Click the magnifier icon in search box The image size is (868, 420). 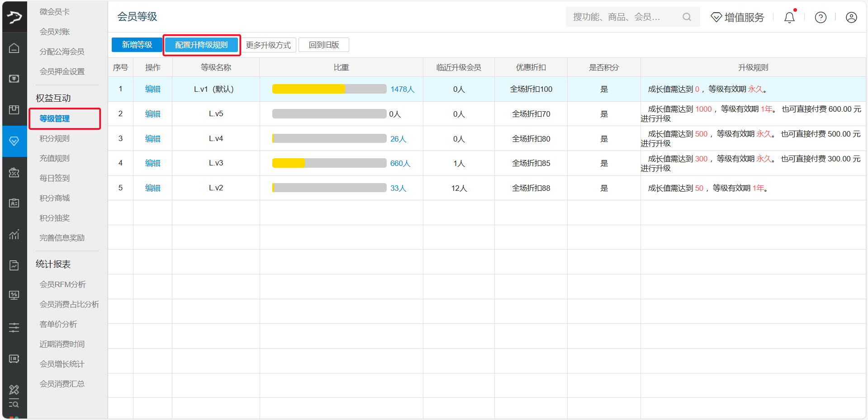click(687, 17)
